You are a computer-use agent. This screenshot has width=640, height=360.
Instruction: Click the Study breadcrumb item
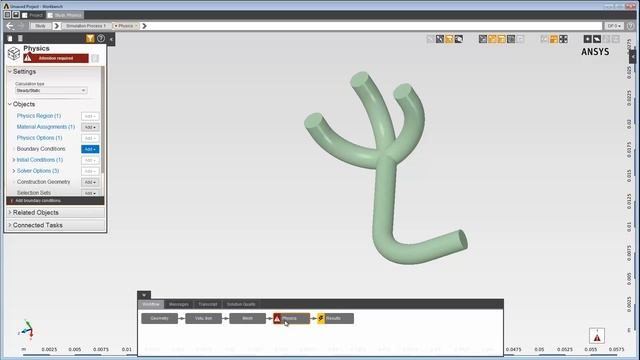40,26
